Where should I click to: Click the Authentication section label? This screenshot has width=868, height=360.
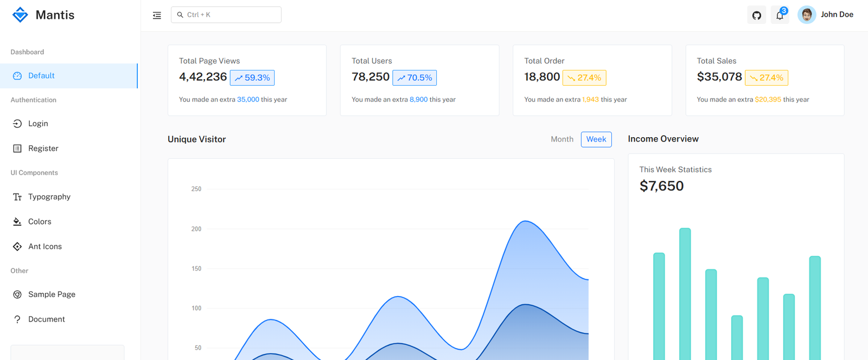(x=34, y=100)
